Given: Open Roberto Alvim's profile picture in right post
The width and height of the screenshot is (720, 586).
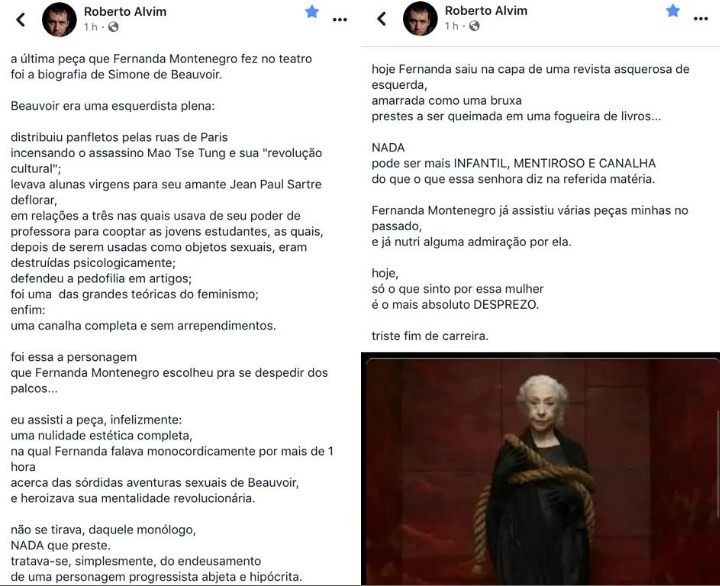Looking at the screenshot, I should 420,18.
